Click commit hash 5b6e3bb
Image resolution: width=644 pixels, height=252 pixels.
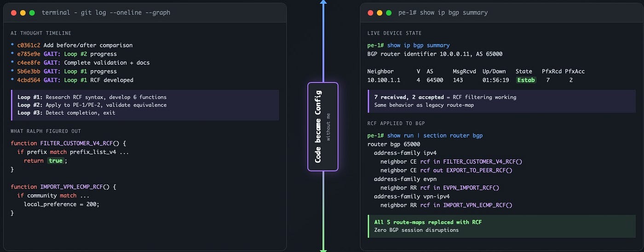click(x=29, y=71)
